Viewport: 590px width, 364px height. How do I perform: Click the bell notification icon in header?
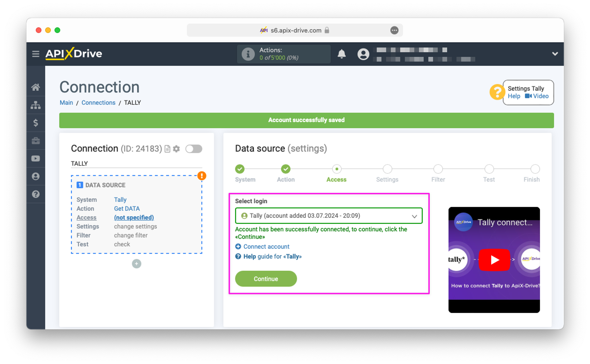341,54
